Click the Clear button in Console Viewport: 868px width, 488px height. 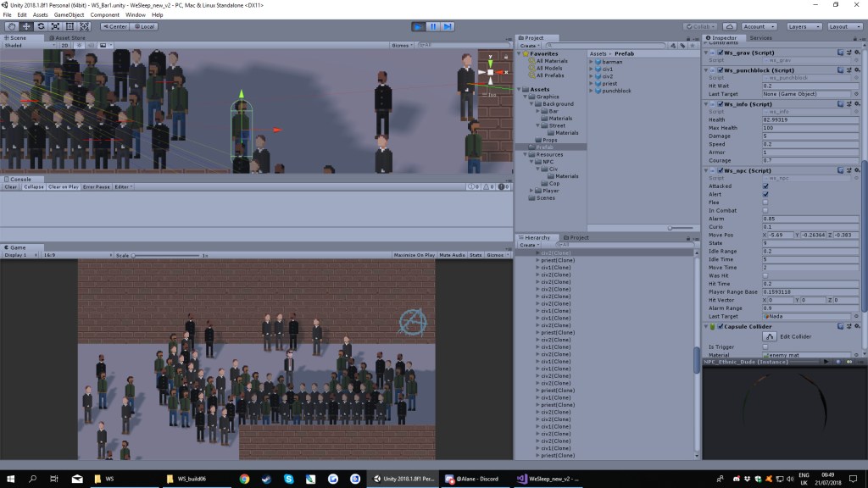point(11,186)
